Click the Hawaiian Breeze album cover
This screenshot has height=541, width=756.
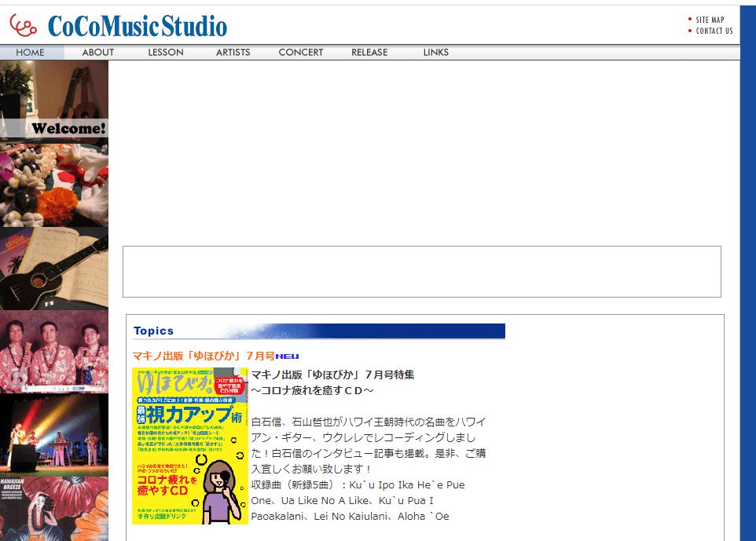coord(54,508)
